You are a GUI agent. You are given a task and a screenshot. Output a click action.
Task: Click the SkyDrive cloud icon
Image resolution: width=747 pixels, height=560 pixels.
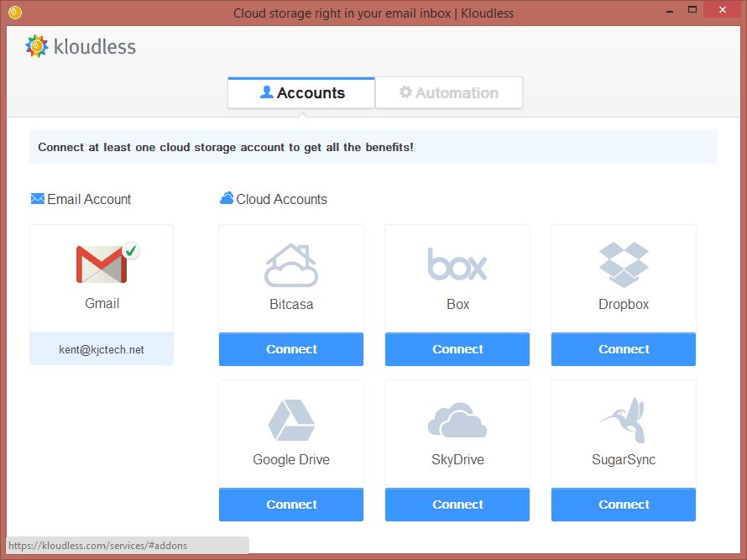[x=457, y=420]
